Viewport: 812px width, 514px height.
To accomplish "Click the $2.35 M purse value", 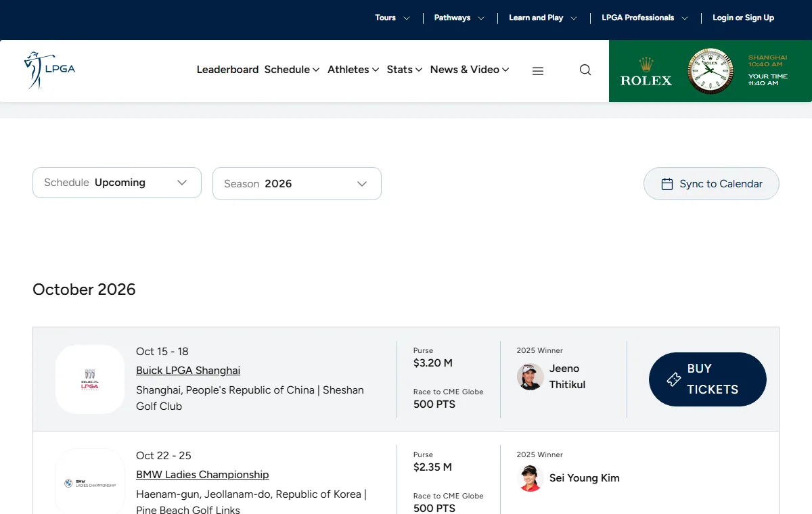I will [432, 467].
